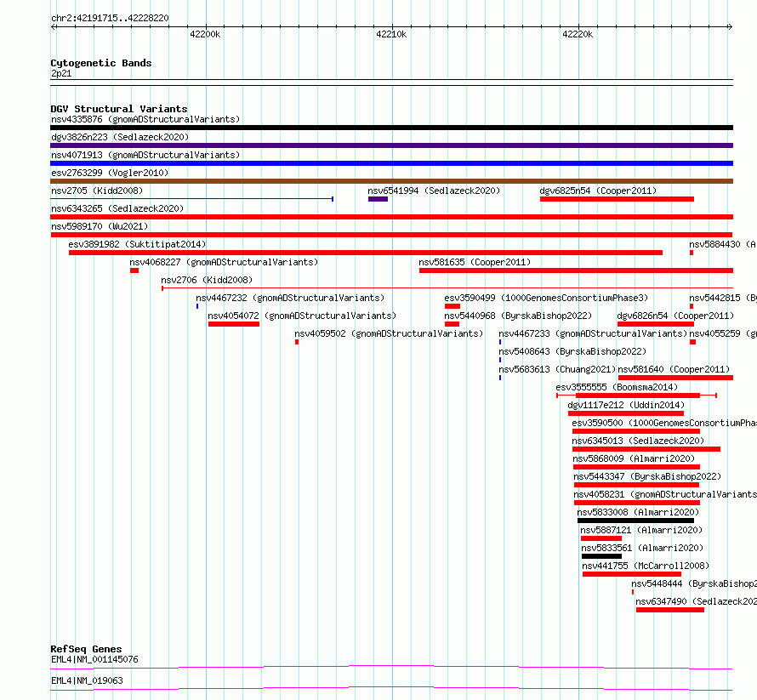The width and height of the screenshot is (757, 700).
Task: Click the RefSeq Genes track title
Action: [86, 649]
